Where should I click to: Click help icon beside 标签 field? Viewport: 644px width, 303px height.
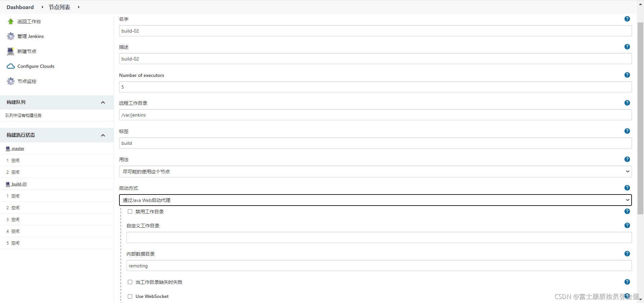coord(627,131)
